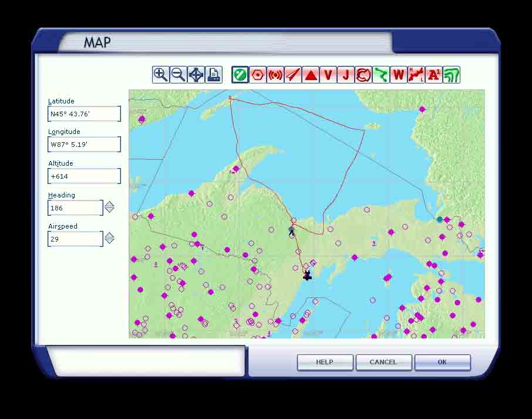Toggle airspace boundaries icon
The height and width of the screenshot is (419, 532).
tap(363, 75)
